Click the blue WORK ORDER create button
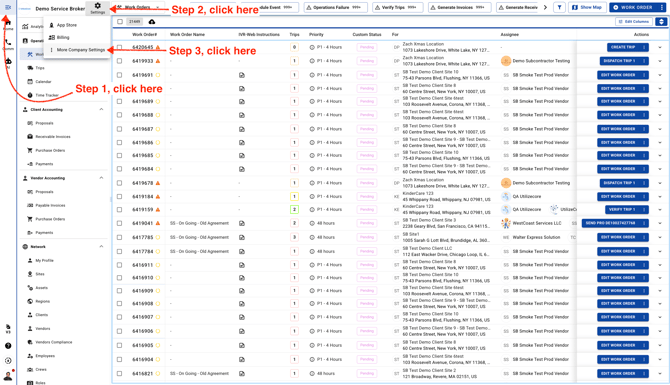The height and width of the screenshot is (385, 670). (633, 7)
